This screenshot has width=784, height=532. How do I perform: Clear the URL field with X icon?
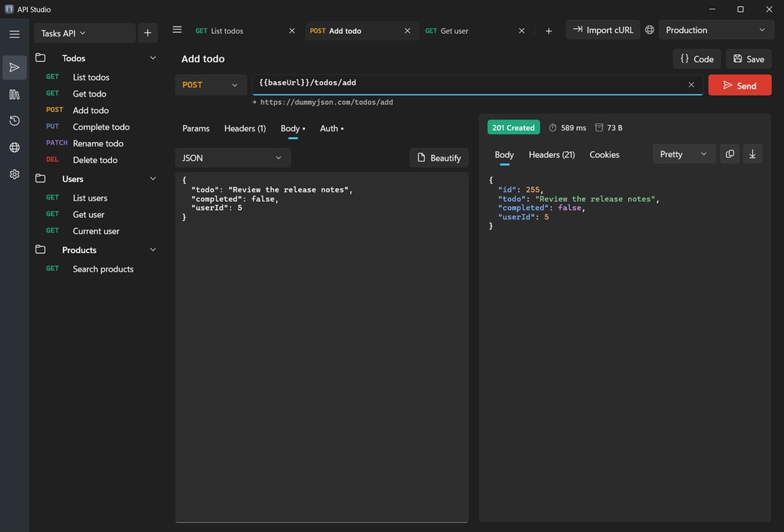point(691,84)
